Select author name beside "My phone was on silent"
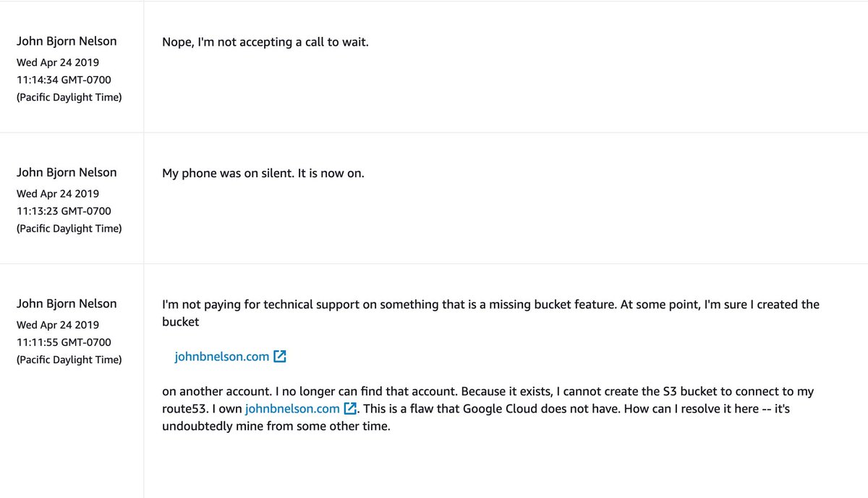This screenshot has width=868, height=498. 67,172
